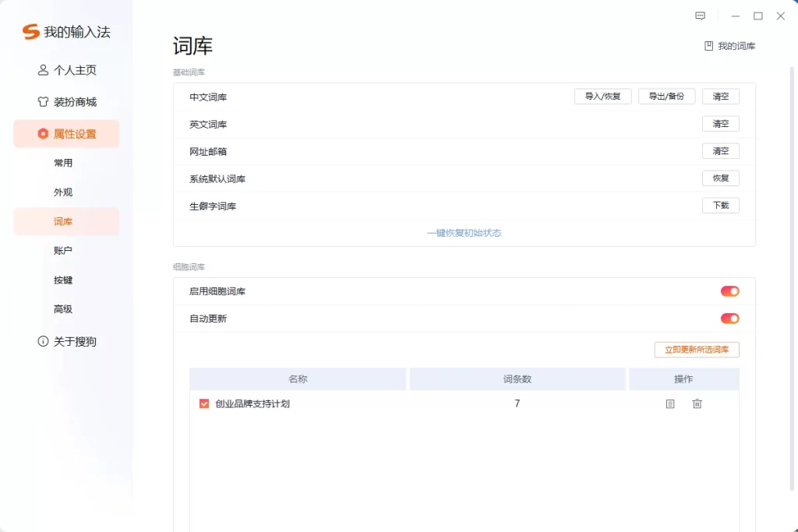Viewport: 798px width, 532px height.
Task: Open 个人主页 via its person icon
Action: 43,69
